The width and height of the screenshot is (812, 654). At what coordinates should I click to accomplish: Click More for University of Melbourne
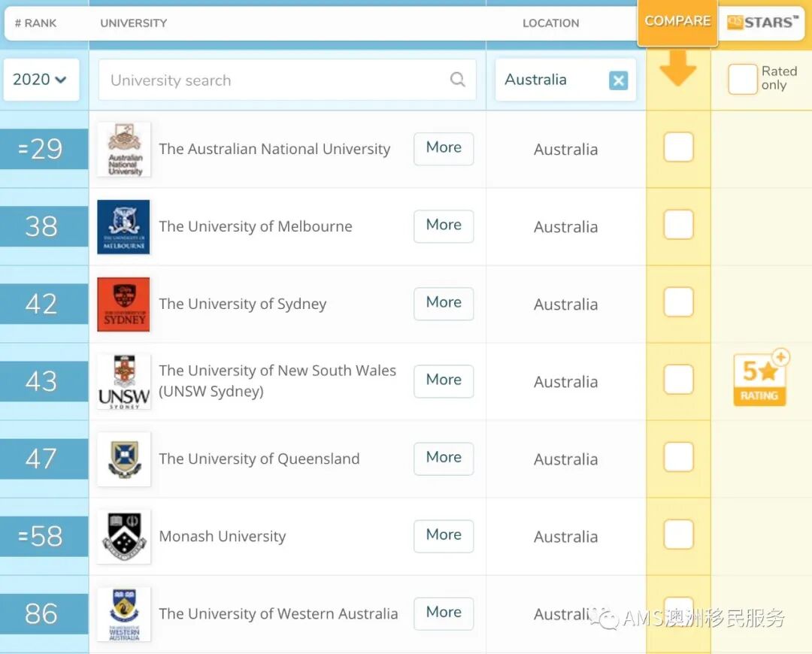click(444, 226)
